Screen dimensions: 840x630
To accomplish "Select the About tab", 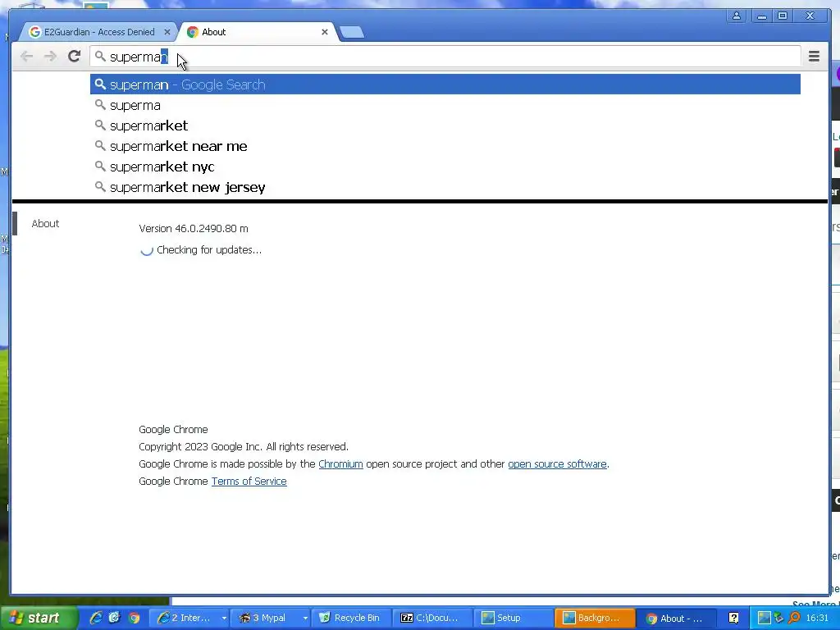I will point(257,32).
